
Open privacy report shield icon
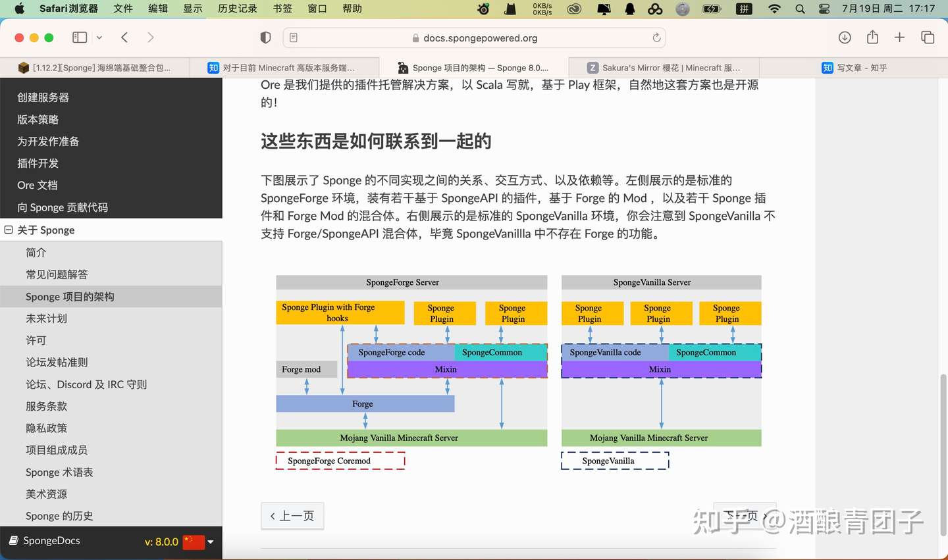265,38
